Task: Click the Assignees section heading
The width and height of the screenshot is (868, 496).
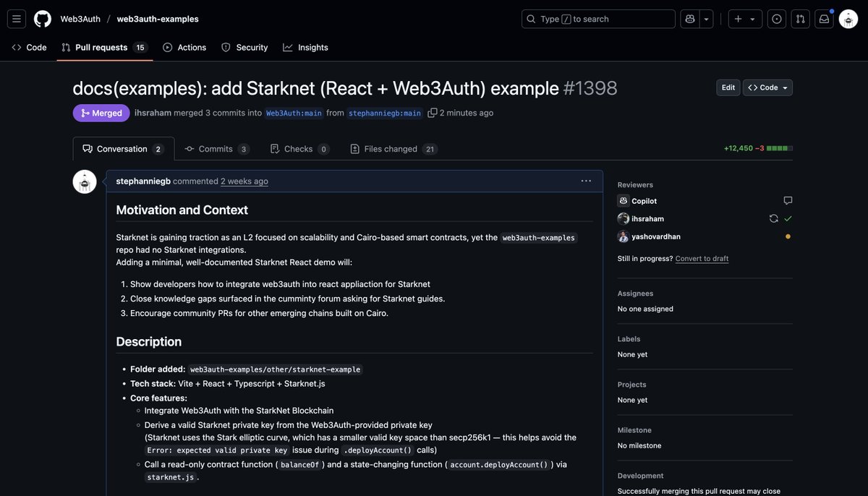Action: (635, 294)
